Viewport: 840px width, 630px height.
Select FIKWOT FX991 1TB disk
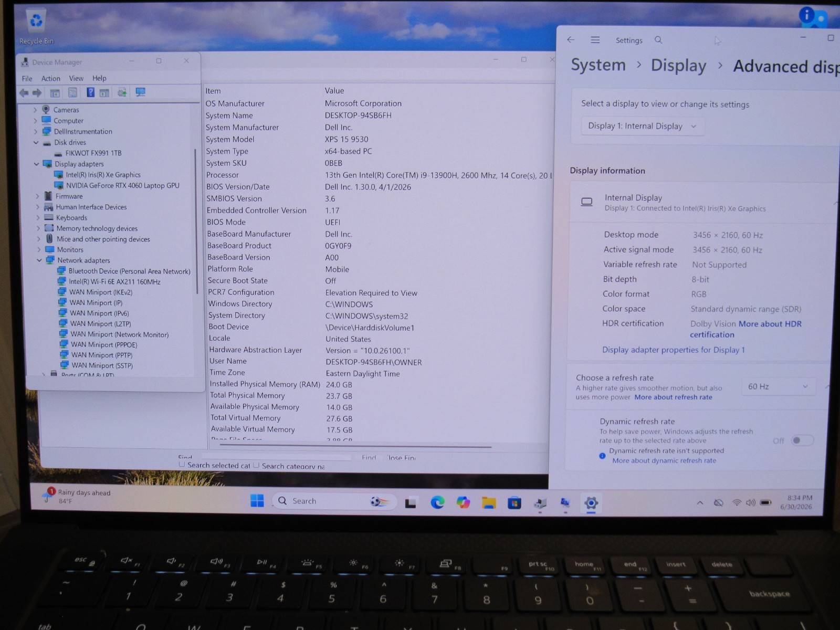(x=88, y=153)
